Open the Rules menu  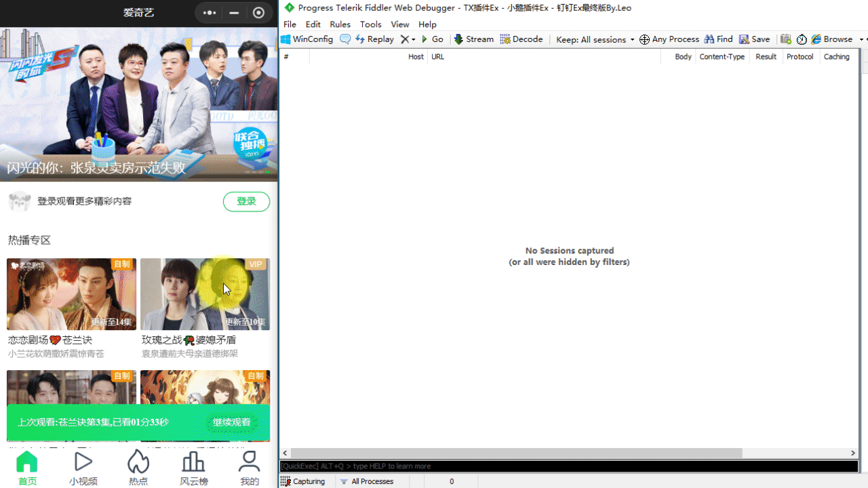(x=340, y=24)
